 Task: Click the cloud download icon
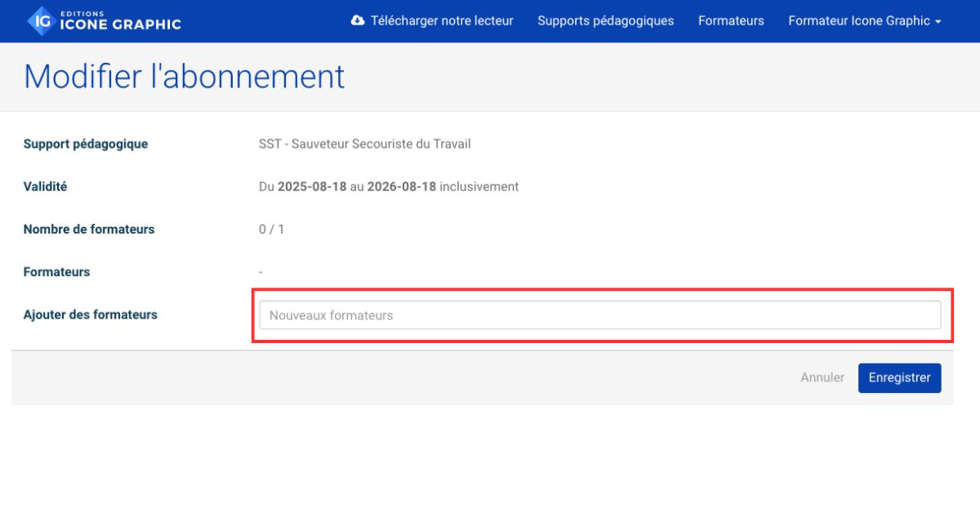pos(357,20)
